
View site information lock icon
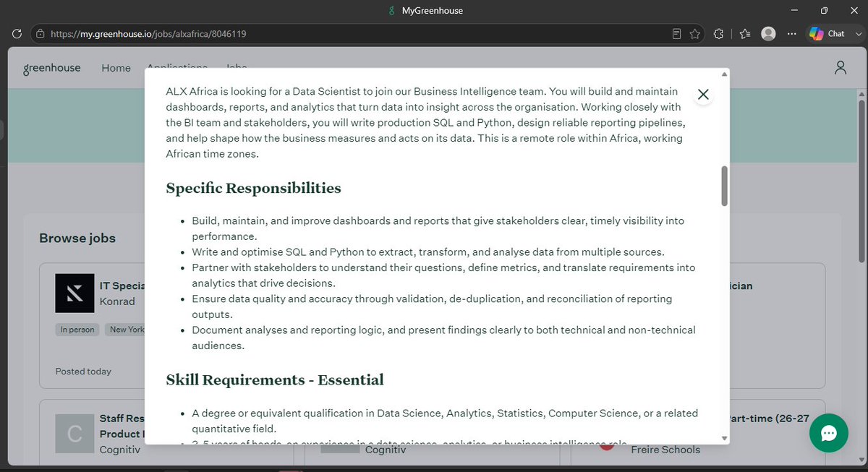point(40,33)
